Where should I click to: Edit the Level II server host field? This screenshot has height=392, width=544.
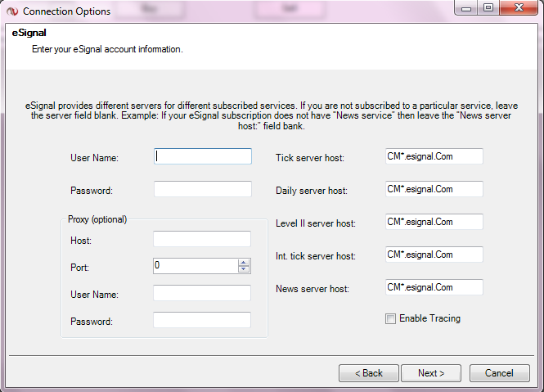coord(434,222)
